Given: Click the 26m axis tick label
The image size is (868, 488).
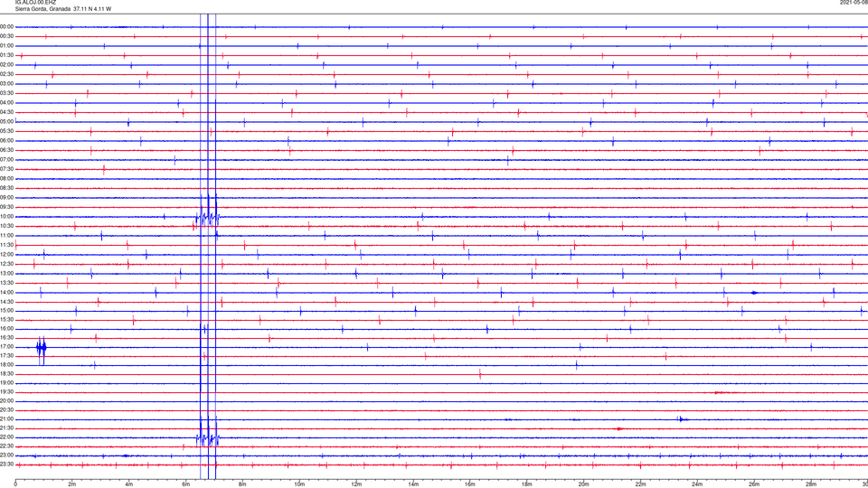Looking at the screenshot, I should (x=754, y=484).
